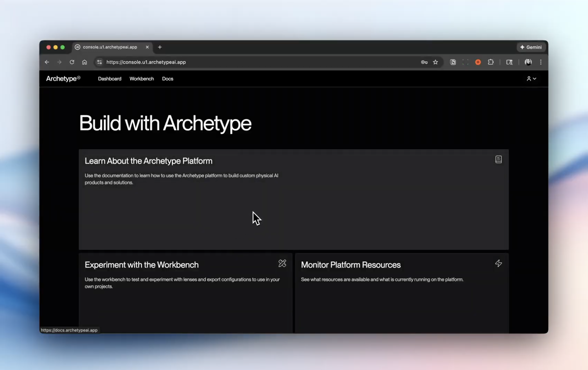Expand the user account dropdown

(531, 79)
